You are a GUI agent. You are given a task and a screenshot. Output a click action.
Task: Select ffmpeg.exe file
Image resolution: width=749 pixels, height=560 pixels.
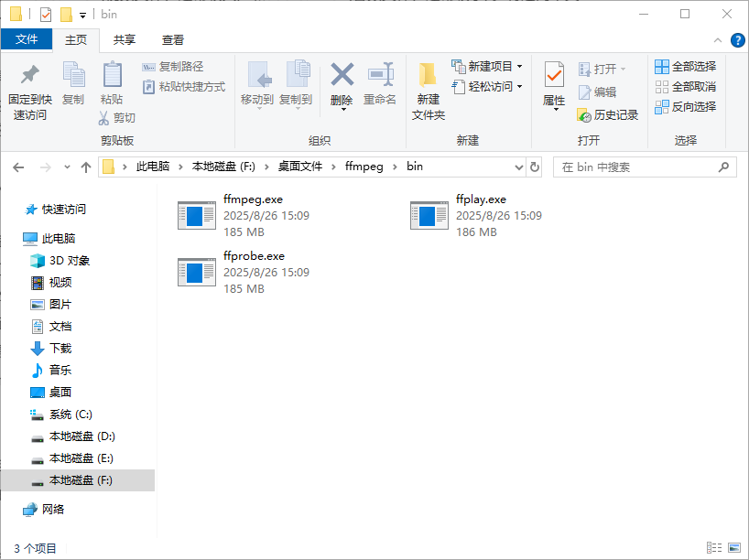click(x=244, y=216)
